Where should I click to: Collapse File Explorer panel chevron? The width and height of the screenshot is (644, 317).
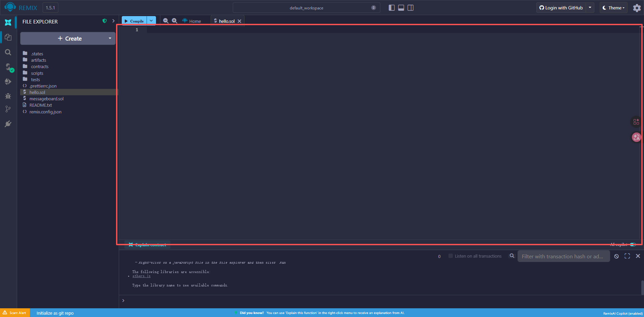(113, 21)
